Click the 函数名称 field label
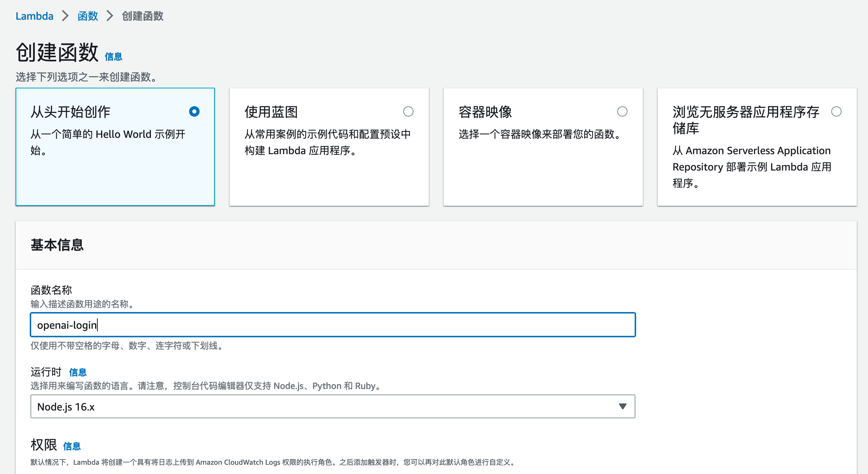The image size is (868, 474). pyautogui.click(x=51, y=290)
